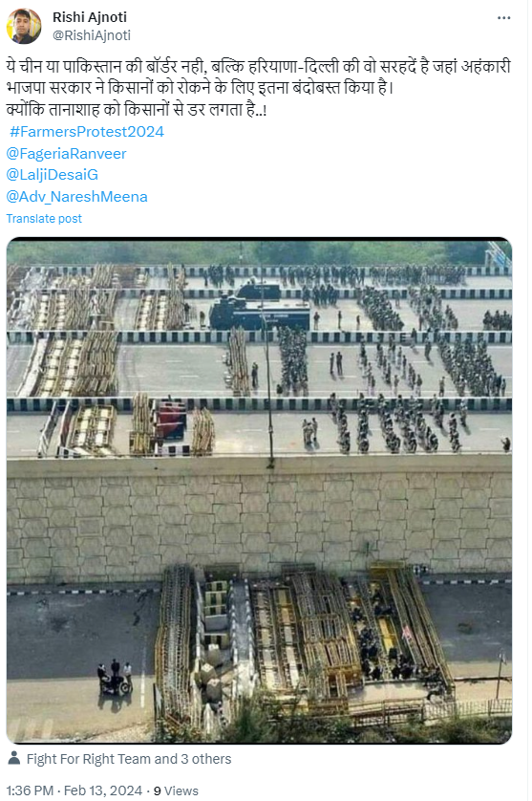Open the @RishiAjnoti handle link
The width and height of the screenshot is (532, 801).
click(92, 35)
